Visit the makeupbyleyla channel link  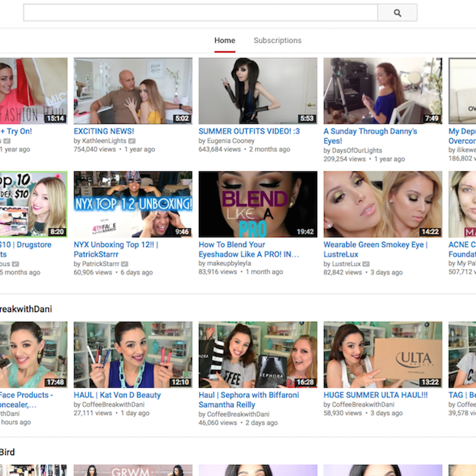click(229, 263)
